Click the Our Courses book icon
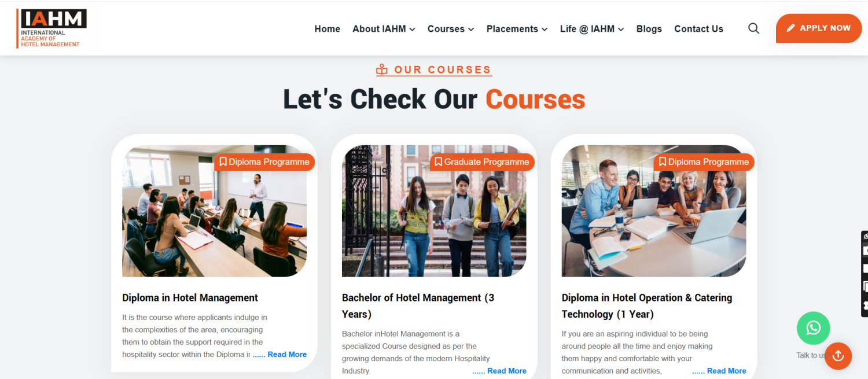868x379 pixels. pos(382,69)
